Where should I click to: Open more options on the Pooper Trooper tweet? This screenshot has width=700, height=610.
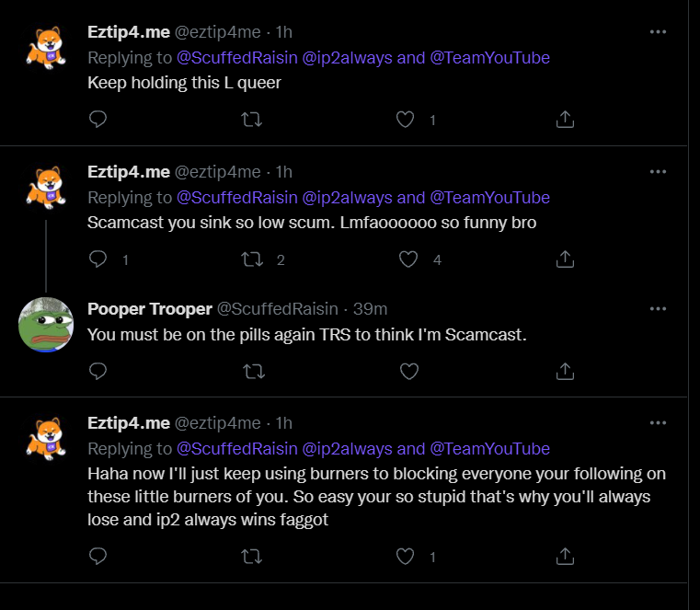[658, 308]
